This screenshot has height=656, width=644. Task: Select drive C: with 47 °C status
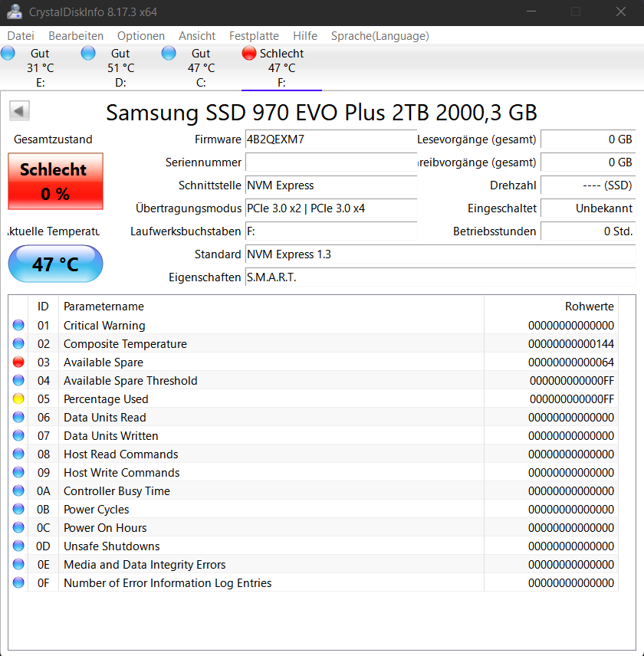(201, 67)
